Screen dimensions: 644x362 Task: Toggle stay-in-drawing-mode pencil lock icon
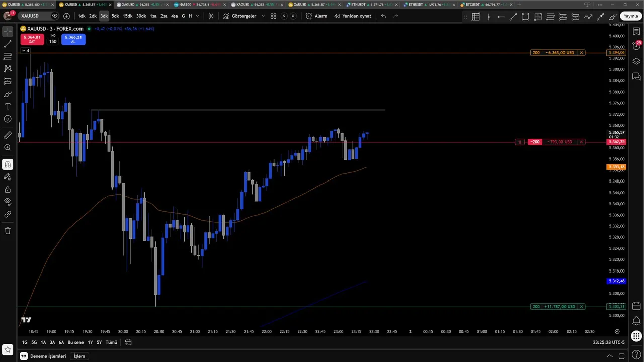[x=8, y=177]
